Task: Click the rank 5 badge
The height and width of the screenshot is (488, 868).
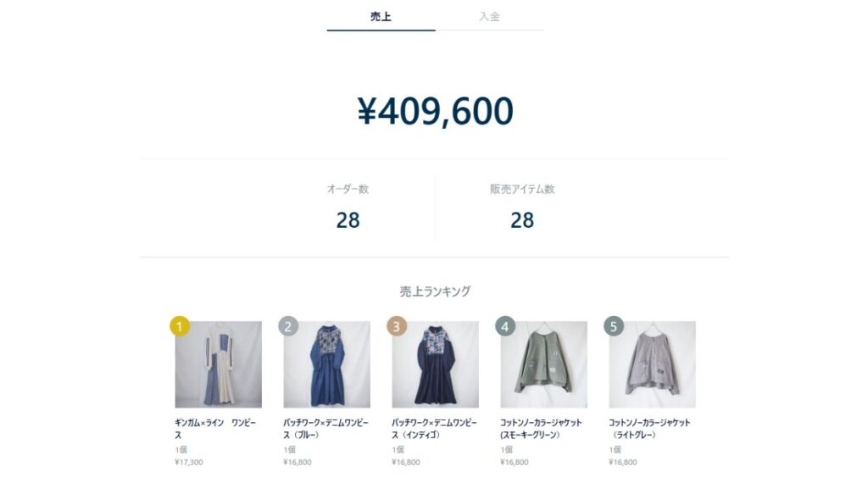Action: click(x=614, y=326)
